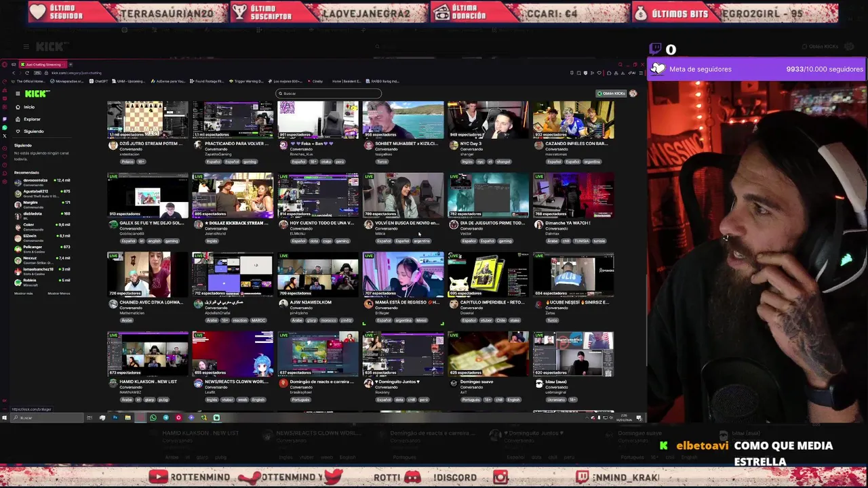Viewport: 868px width, 488px height.
Task: Open the Cineby bookmark
Action: (x=316, y=81)
